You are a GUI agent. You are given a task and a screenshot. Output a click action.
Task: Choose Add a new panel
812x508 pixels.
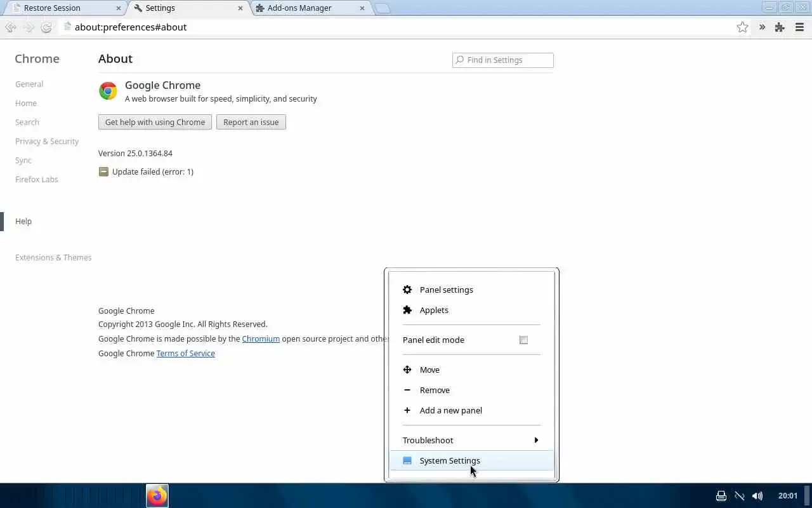[x=471, y=410]
